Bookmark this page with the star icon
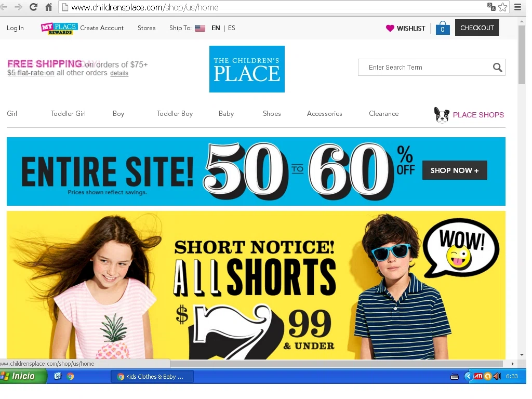The height and width of the screenshot is (399, 532). pyautogui.click(x=502, y=7)
